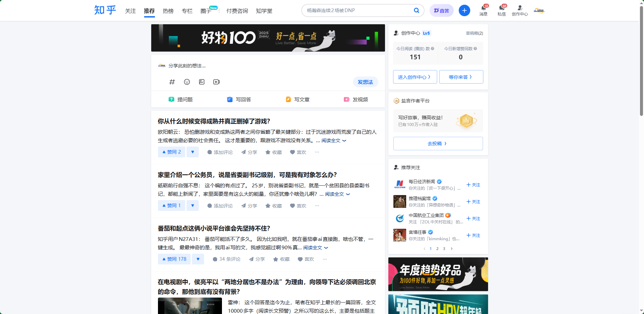This screenshot has width=644, height=314.
Task: Follow 每日经济新闻 in recommended list
Action: pyautogui.click(x=473, y=185)
